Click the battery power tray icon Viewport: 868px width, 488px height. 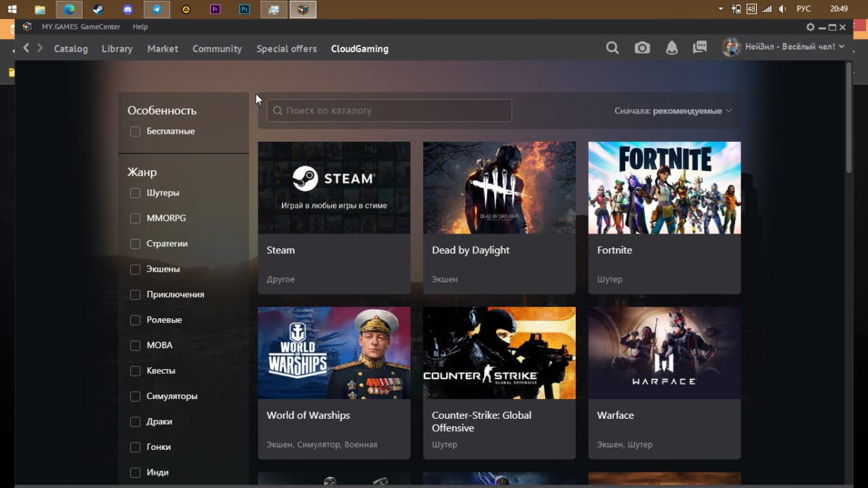pyautogui.click(x=736, y=9)
